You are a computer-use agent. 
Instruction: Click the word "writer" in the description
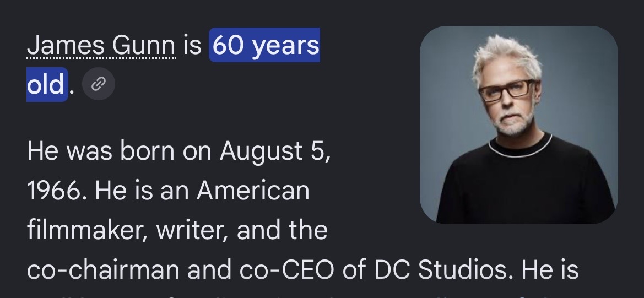pyautogui.click(x=193, y=230)
